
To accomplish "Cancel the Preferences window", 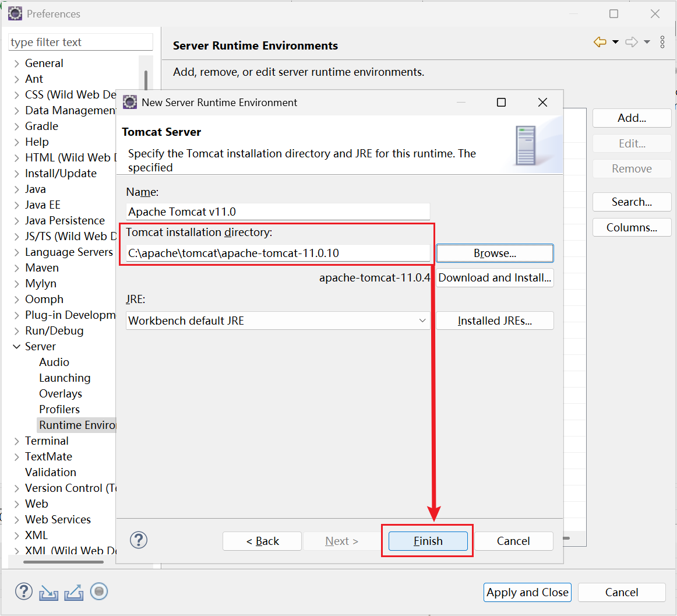I will click(x=621, y=592).
